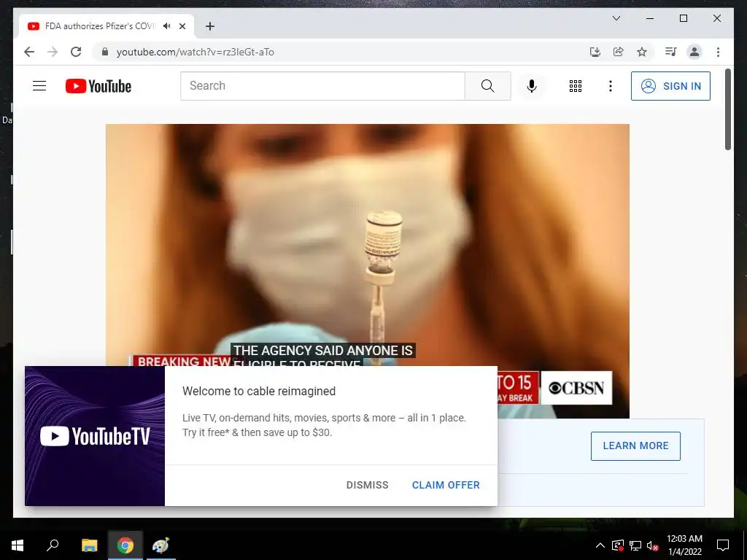This screenshot has width=747, height=560.
Task: Reload the YouTube page
Action: pyautogui.click(x=76, y=52)
